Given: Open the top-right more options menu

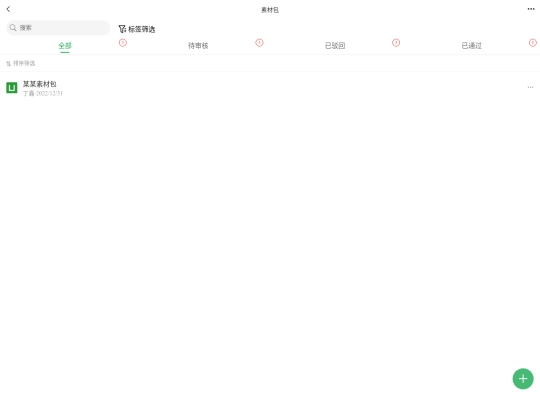Looking at the screenshot, I should pyautogui.click(x=531, y=9).
